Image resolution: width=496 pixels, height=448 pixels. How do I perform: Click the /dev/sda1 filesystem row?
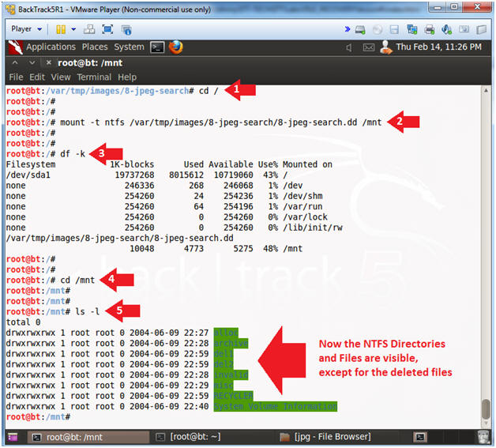click(146, 175)
